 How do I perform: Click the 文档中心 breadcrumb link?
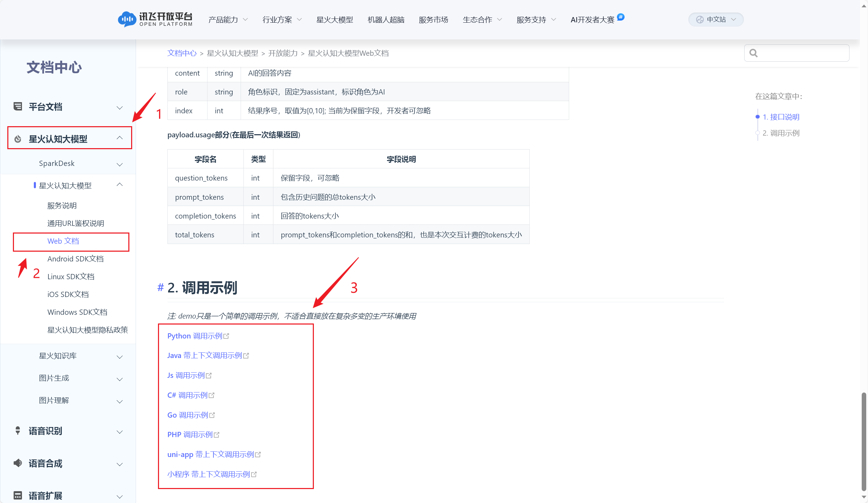pyautogui.click(x=182, y=53)
